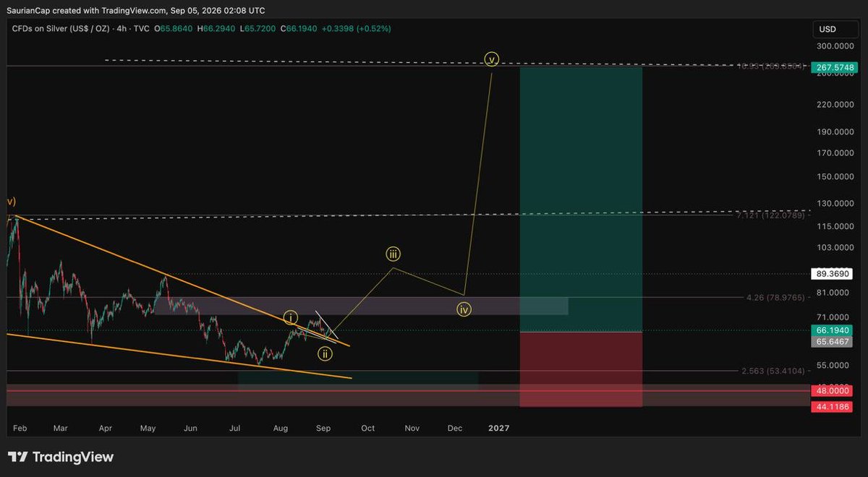This screenshot has width=868, height=477.
Task: Click Nov on the time axis
Action: point(412,429)
